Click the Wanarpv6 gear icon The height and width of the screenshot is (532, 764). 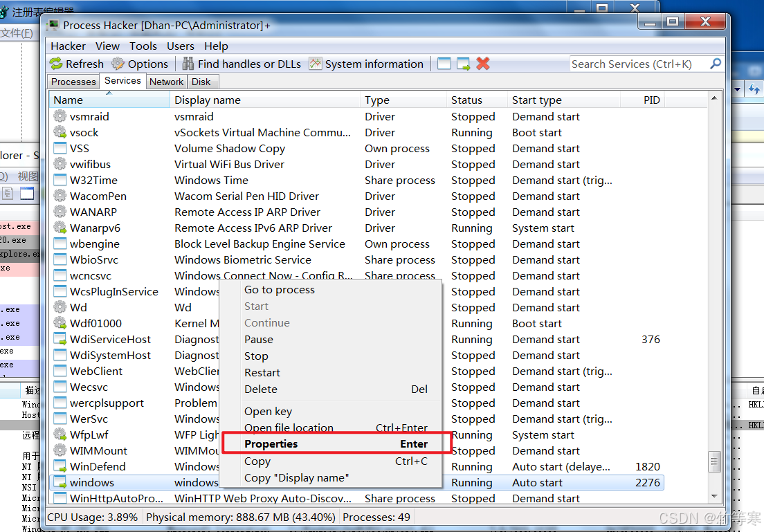(x=60, y=228)
